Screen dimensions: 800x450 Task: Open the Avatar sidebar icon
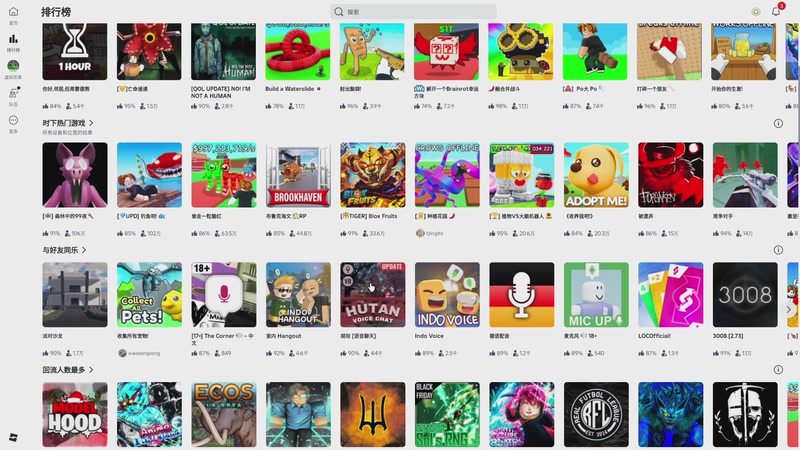13,66
